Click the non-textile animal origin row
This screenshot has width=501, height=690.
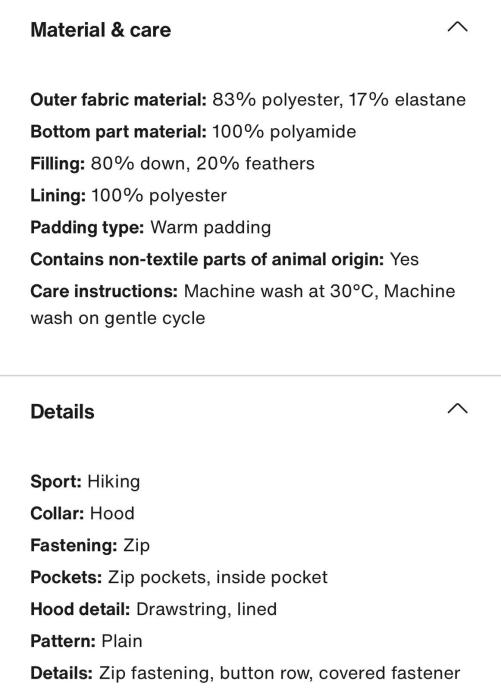click(x=224, y=260)
